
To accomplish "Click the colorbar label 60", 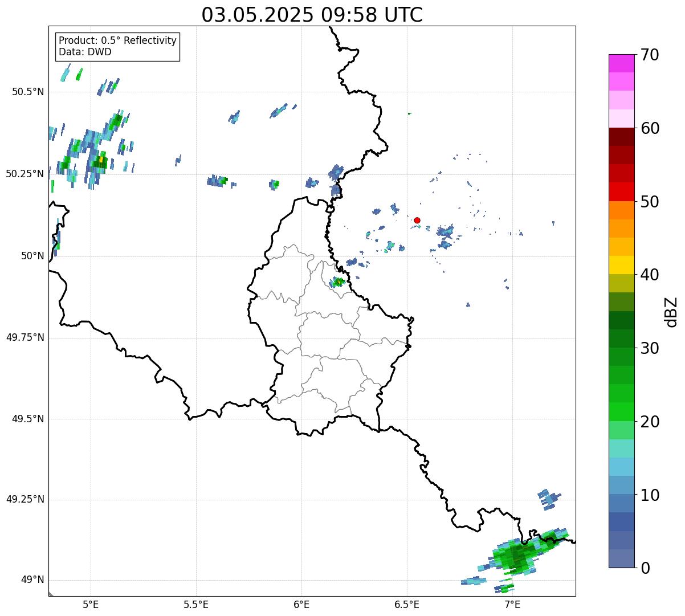I will click(x=650, y=128).
